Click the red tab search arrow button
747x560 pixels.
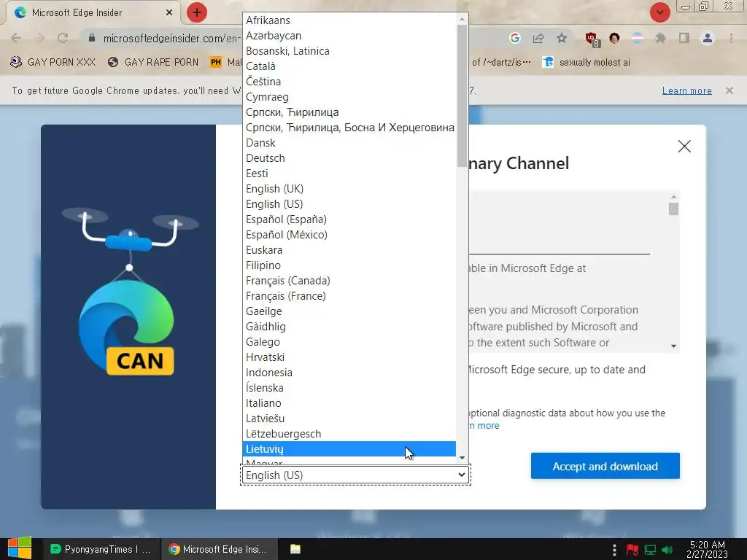pyautogui.click(x=659, y=12)
